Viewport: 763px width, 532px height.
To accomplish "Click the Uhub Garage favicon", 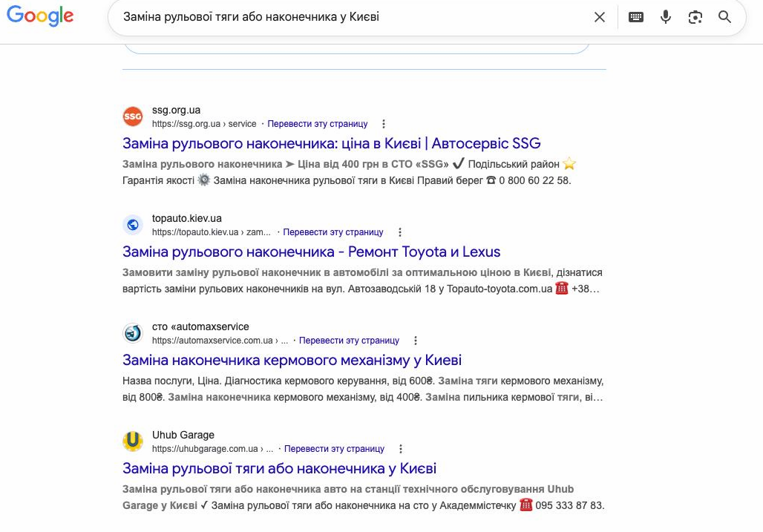I will coord(133,441).
